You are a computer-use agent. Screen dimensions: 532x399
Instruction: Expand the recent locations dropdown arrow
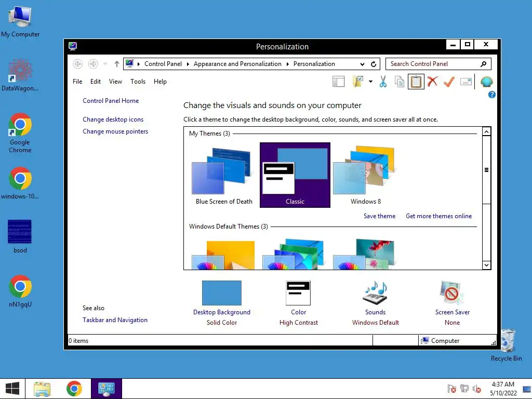coord(105,64)
